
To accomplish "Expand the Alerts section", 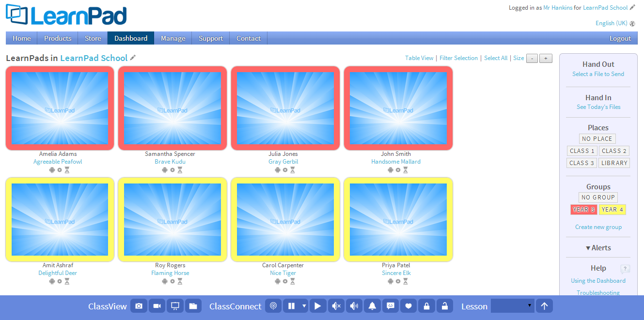I will tap(598, 248).
